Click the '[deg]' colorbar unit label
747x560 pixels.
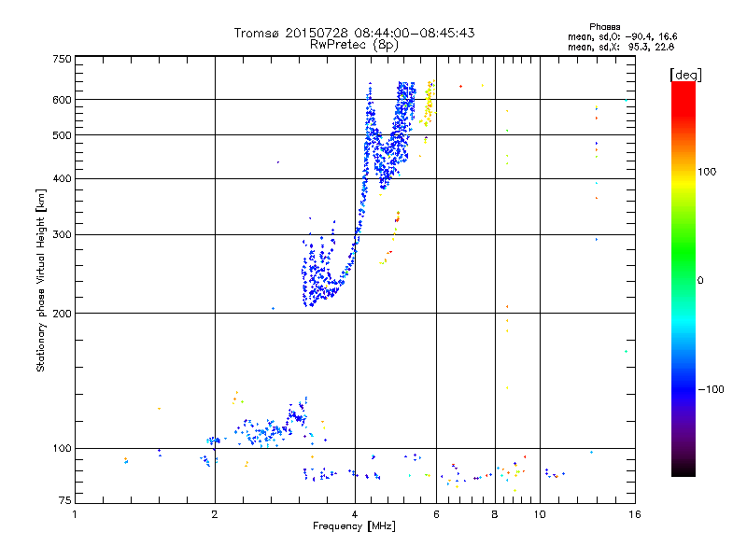(685, 75)
